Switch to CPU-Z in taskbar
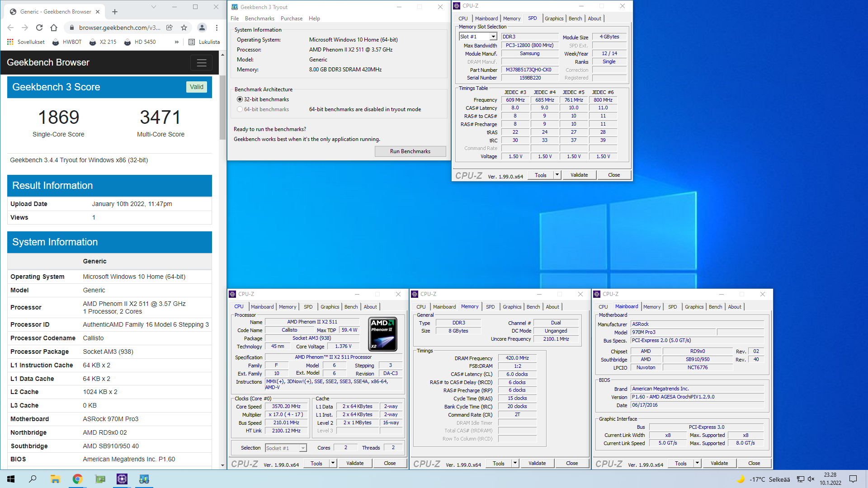This screenshot has width=868, height=488. (x=122, y=479)
